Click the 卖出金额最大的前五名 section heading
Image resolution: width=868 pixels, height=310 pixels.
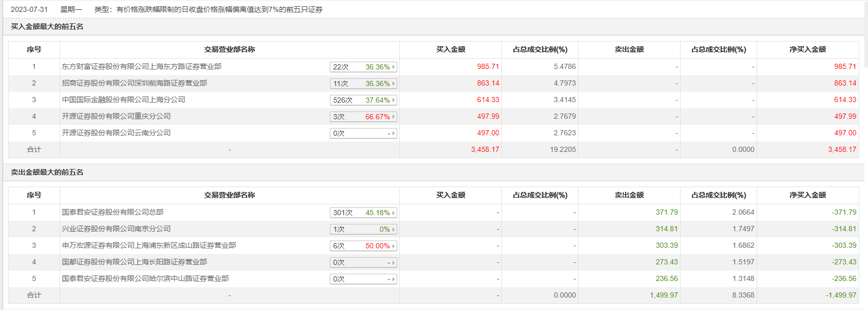coord(47,172)
